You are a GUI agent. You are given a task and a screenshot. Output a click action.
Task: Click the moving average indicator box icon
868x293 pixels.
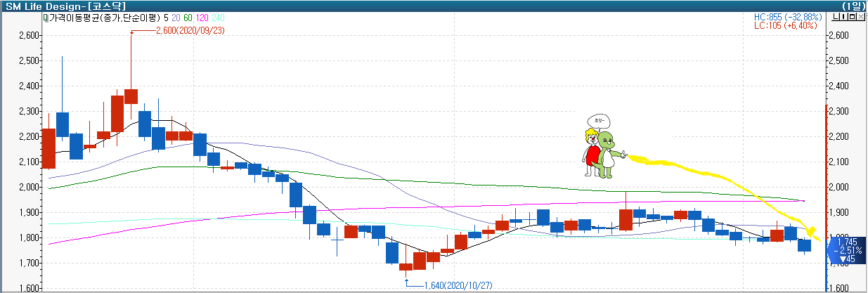point(46,16)
